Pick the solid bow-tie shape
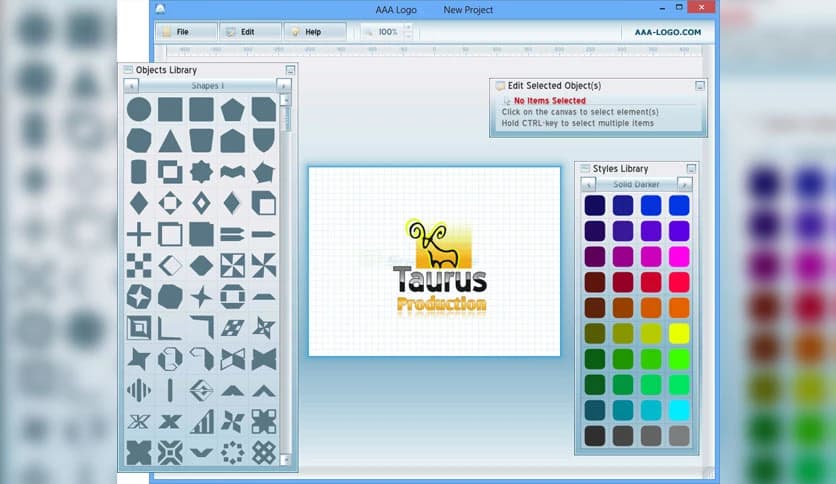Image resolution: width=836 pixels, height=484 pixels. point(264,359)
